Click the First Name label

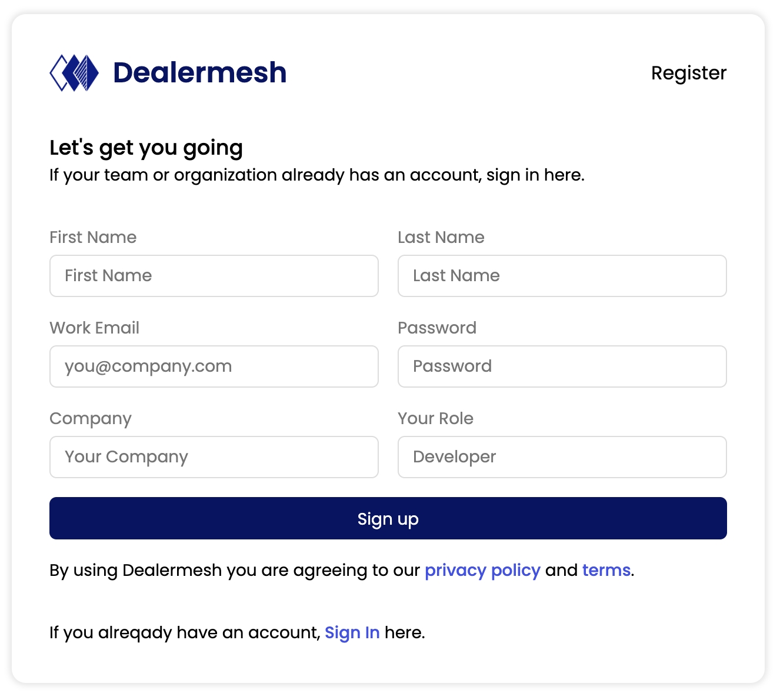coord(93,237)
